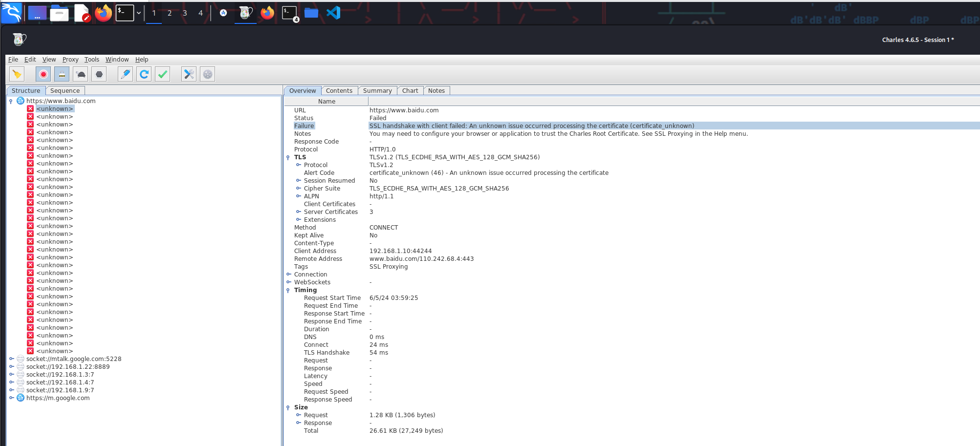Click the Name column header
Screen dimensions: 980x446
(x=327, y=102)
